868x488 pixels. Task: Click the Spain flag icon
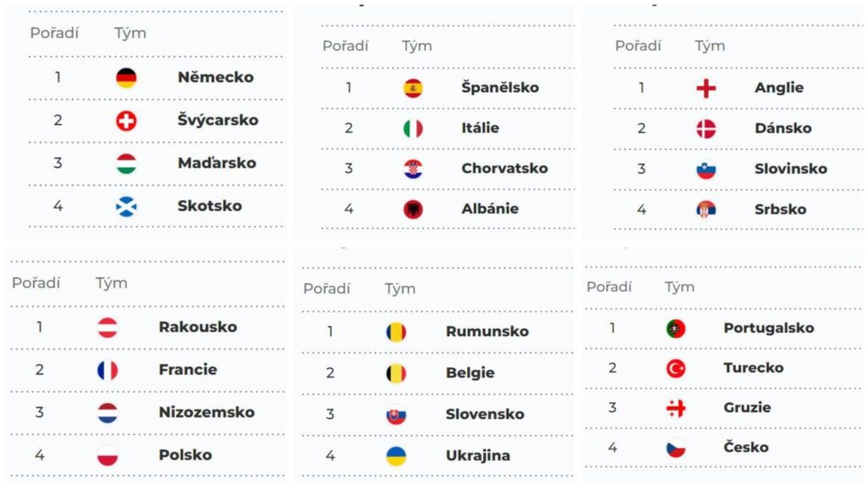coord(413,88)
